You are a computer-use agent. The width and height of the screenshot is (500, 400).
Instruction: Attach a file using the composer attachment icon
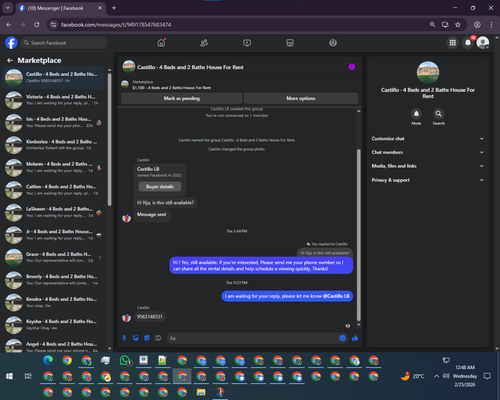136,338
